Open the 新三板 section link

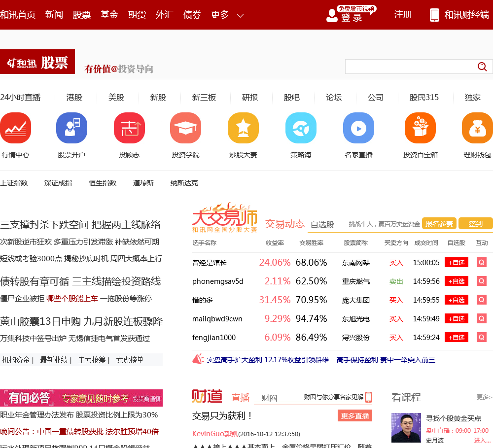[204, 98]
